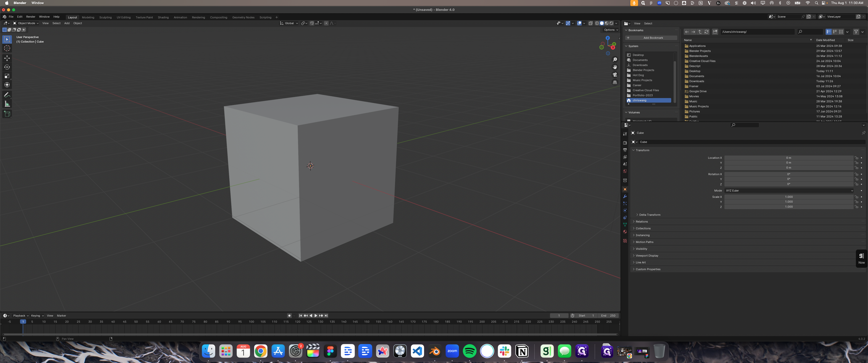
Task: Enable wireframe viewport shading
Action: [597, 23]
